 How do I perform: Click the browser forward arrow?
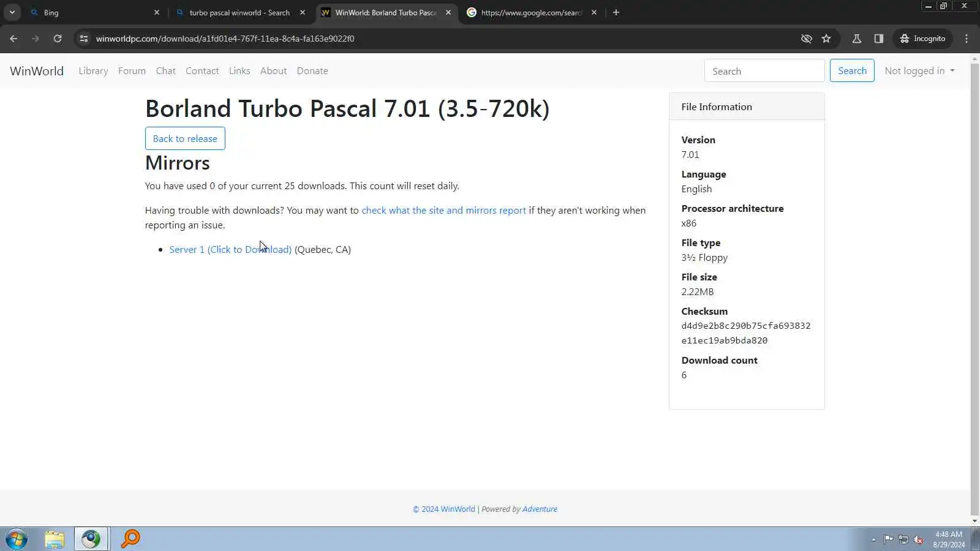(36, 39)
